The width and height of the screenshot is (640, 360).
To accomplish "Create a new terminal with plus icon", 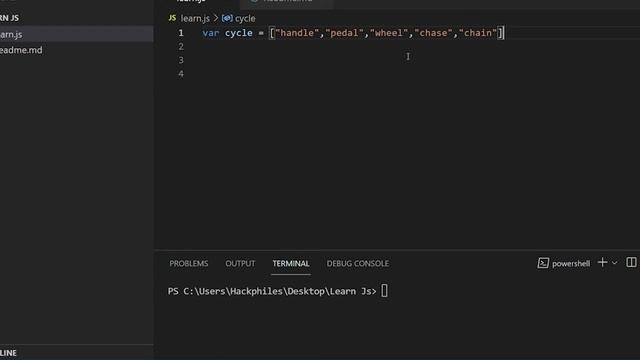I will 602,263.
